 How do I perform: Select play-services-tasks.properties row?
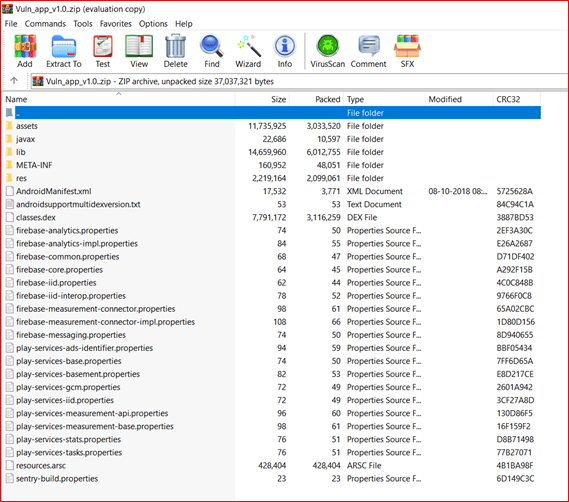point(272,453)
